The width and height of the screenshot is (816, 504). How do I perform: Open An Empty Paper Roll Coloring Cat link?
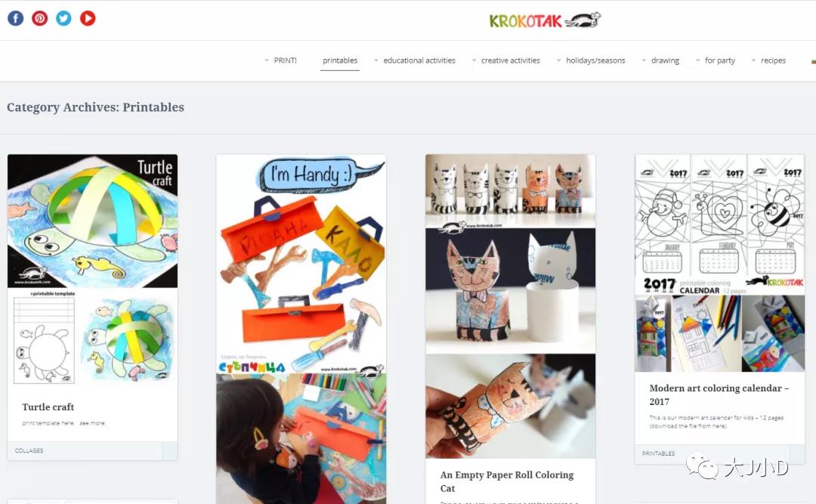(507, 481)
